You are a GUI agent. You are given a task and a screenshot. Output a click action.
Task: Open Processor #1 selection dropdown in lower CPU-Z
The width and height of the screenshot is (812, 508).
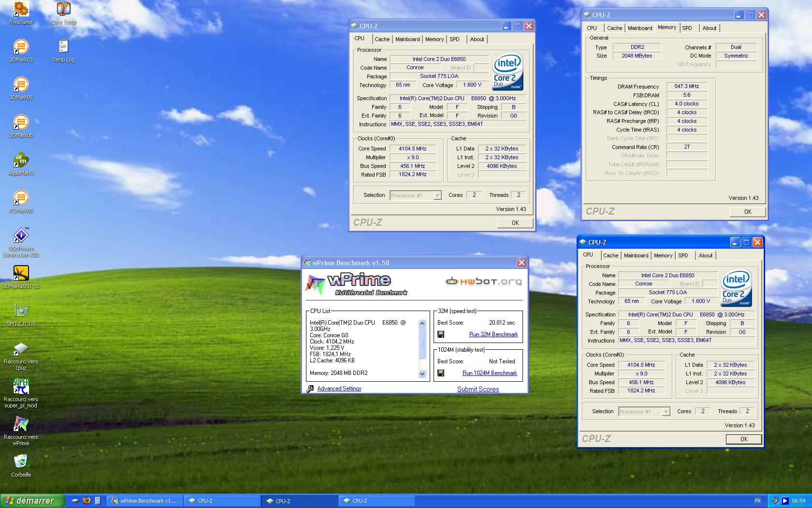coord(666,412)
